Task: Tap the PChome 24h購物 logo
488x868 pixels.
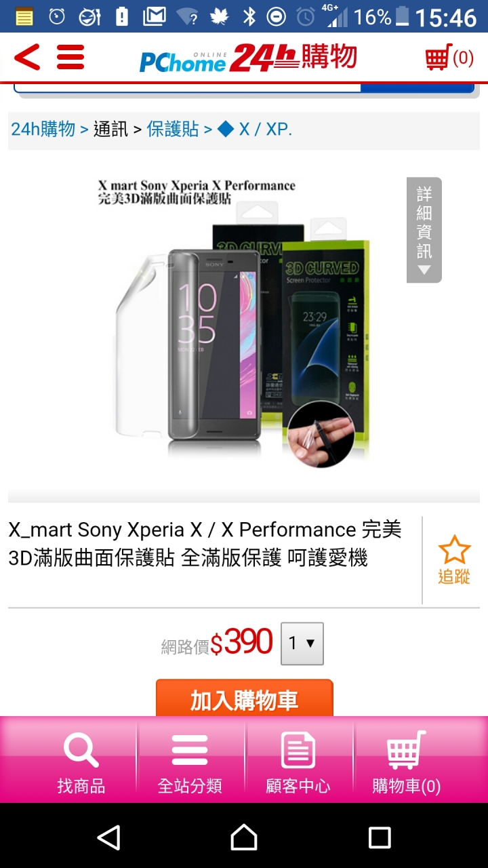Action: [x=248, y=58]
